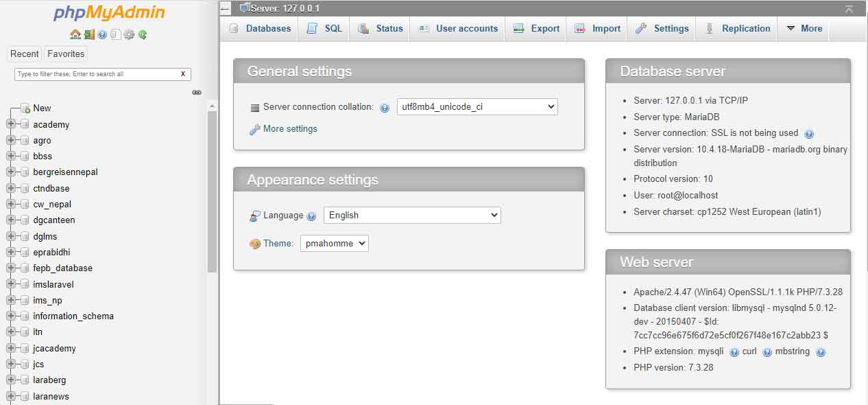Screen dimensions: 868x405
Task: Open the Status tab
Action: (381, 28)
